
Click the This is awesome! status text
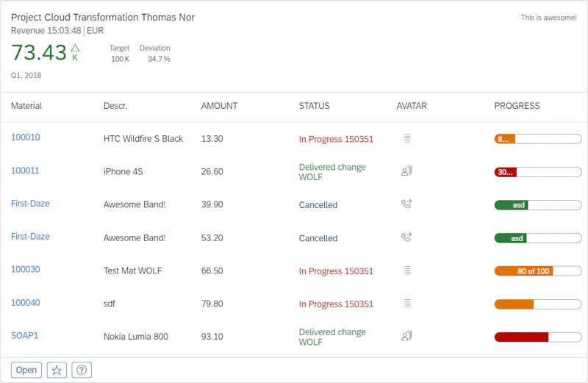point(548,18)
